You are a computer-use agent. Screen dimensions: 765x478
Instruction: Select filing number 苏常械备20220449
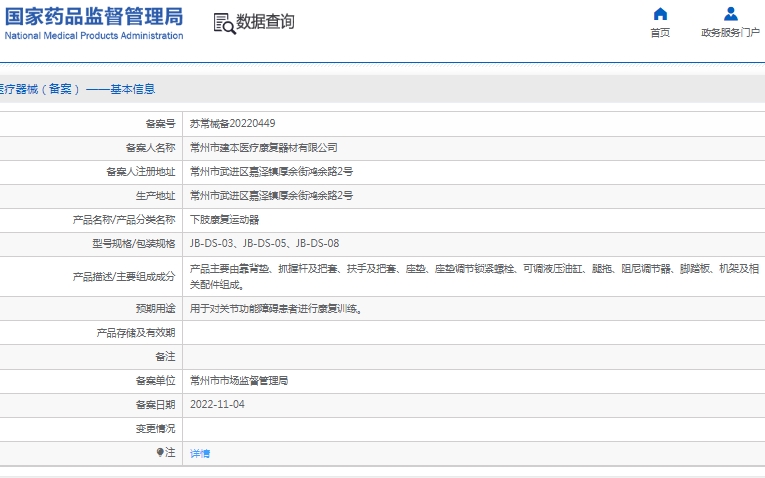coord(232,123)
